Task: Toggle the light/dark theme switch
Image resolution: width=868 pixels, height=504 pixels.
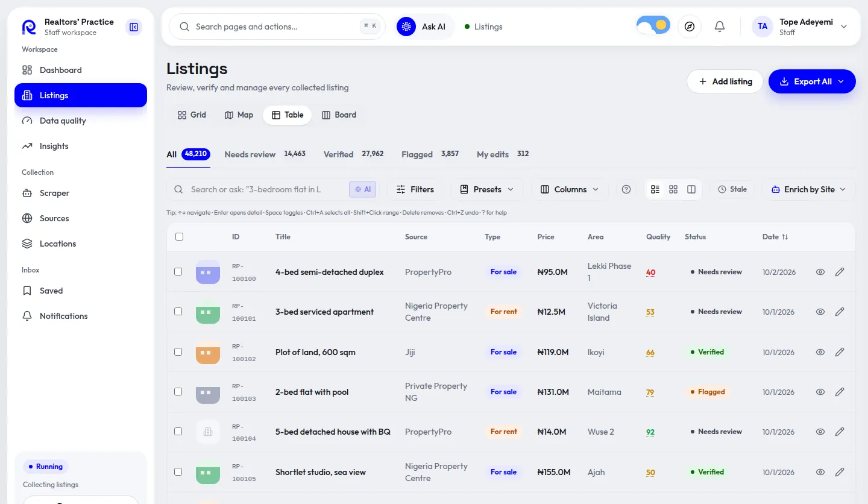Action: coord(653,25)
